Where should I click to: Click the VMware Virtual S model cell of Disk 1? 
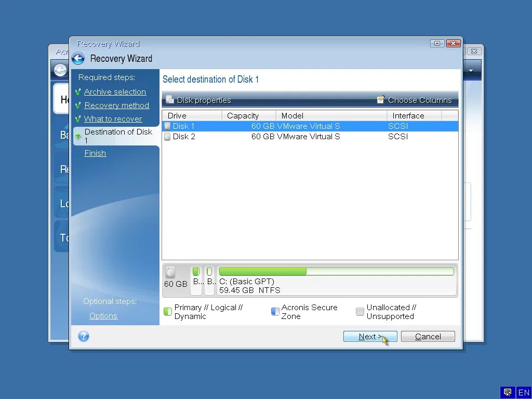pyautogui.click(x=309, y=126)
